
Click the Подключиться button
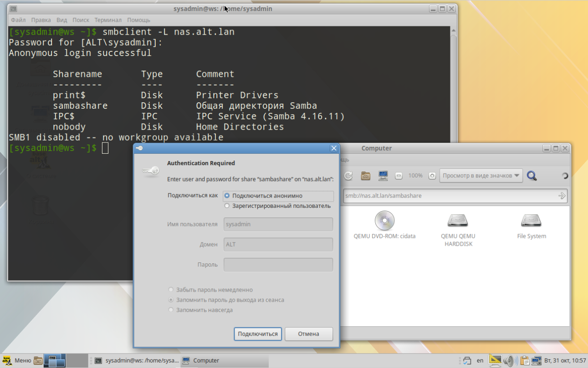click(x=258, y=334)
